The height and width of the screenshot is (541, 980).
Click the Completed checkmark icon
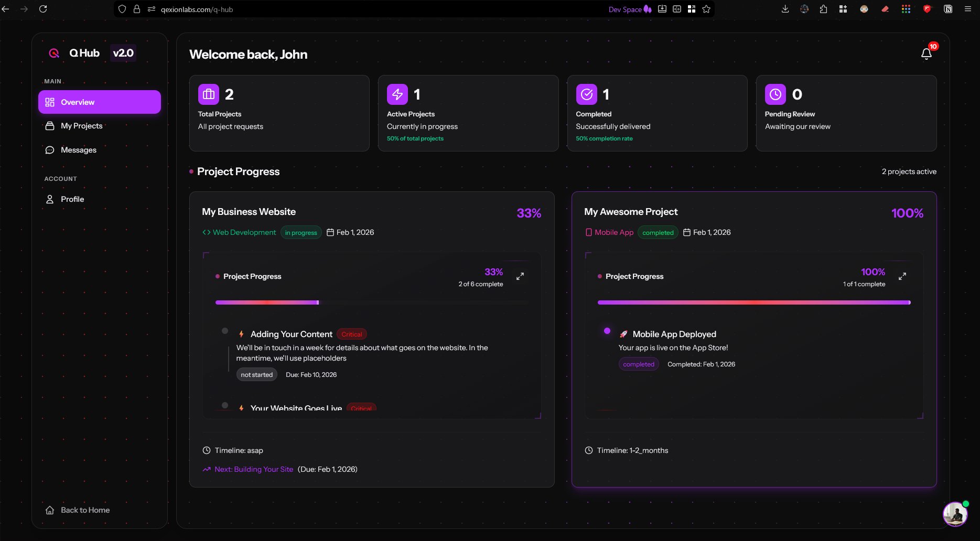click(587, 94)
